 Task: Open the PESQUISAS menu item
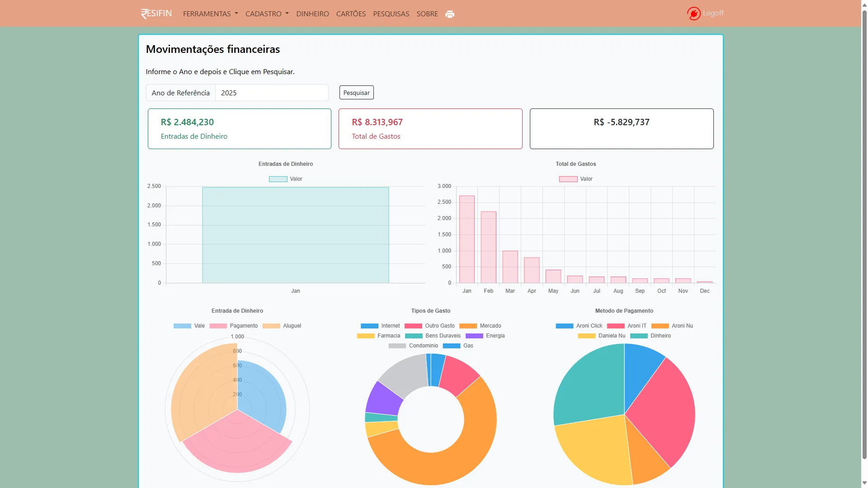coord(391,14)
